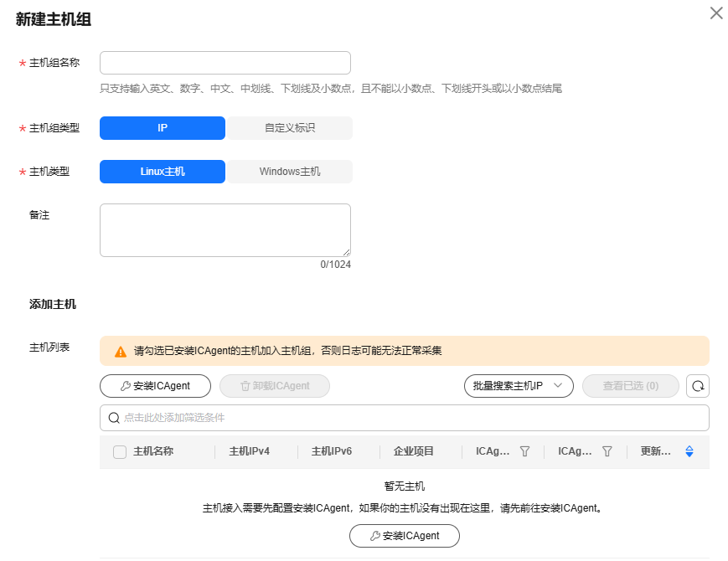Sort by 更新... column
The height and width of the screenshot is (561, 728).
point(689,451)
